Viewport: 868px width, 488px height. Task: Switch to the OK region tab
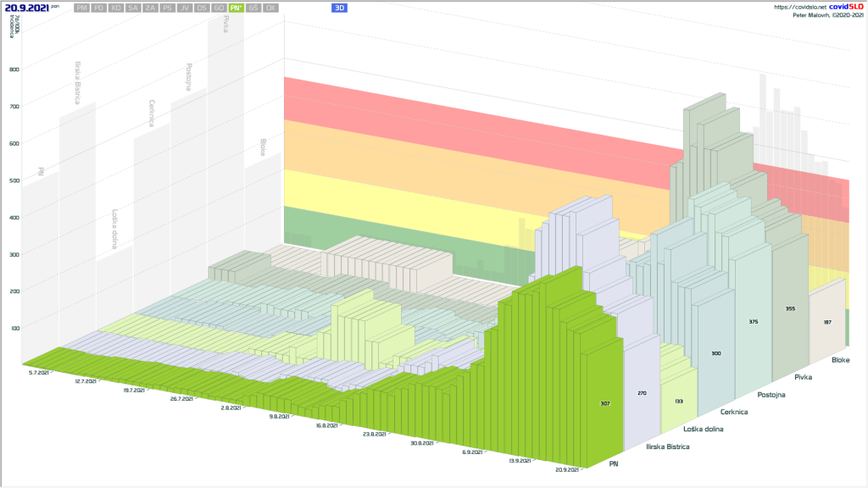coord(270,8)
